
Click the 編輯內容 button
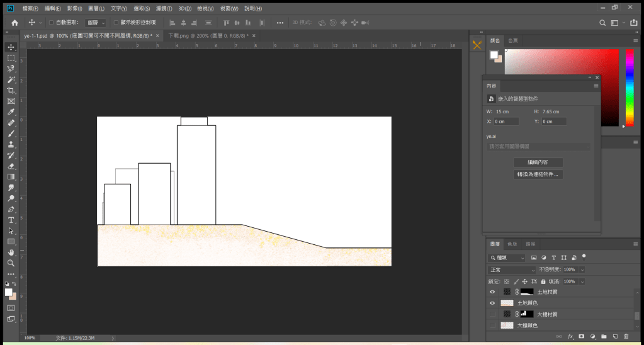click(x=538, y=162)
